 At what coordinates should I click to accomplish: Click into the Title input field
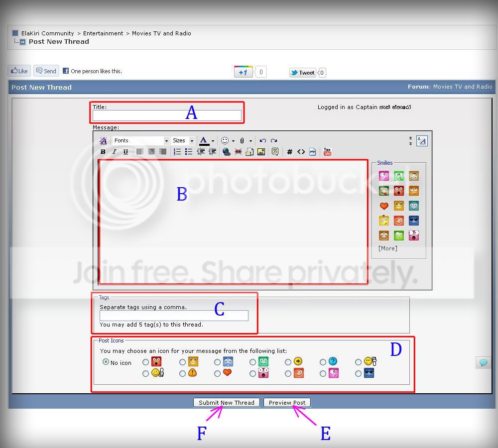167,115
